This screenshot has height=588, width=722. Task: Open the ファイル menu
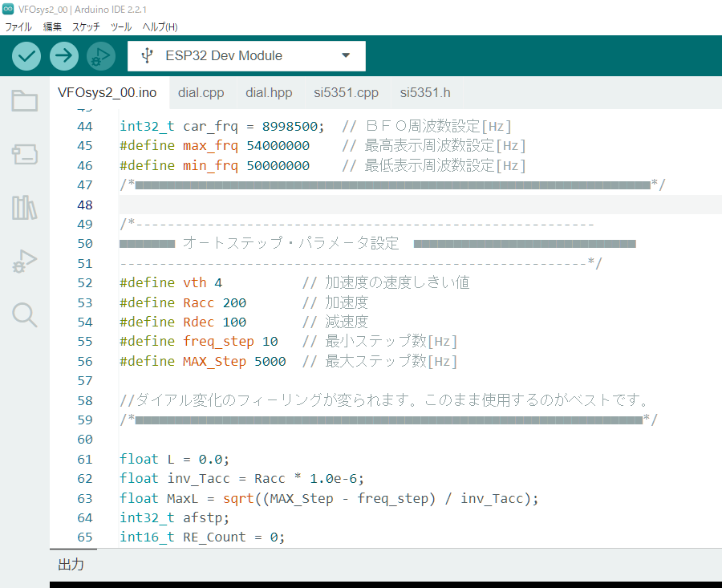(18, 26)
